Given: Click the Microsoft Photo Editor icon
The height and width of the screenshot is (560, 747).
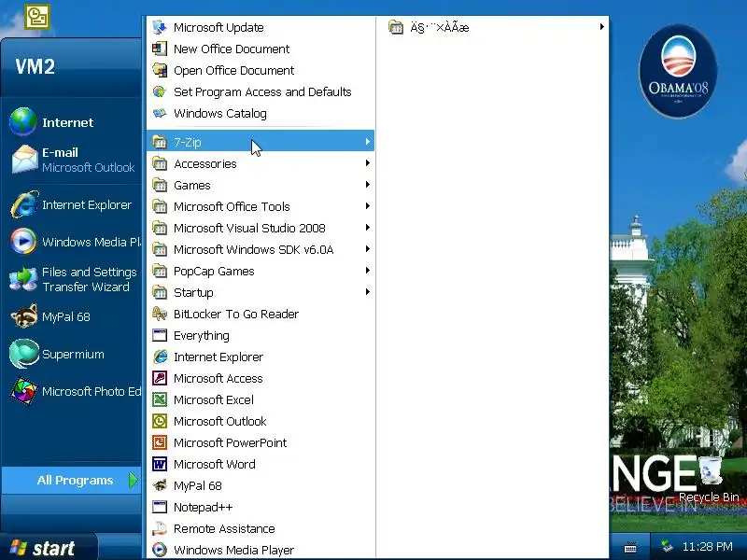Looking at the screenshot, I should [x=24, y=391].
